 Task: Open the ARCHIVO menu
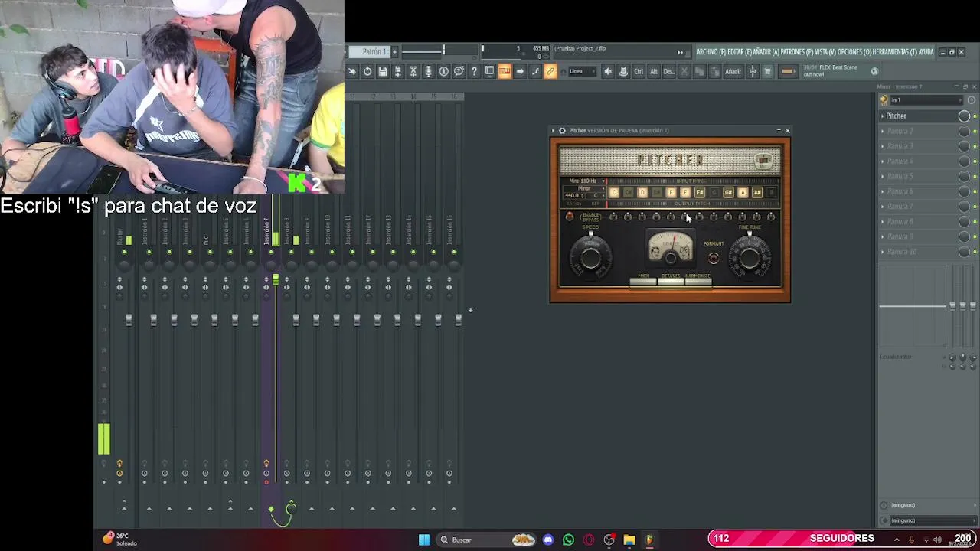(710, 52)
